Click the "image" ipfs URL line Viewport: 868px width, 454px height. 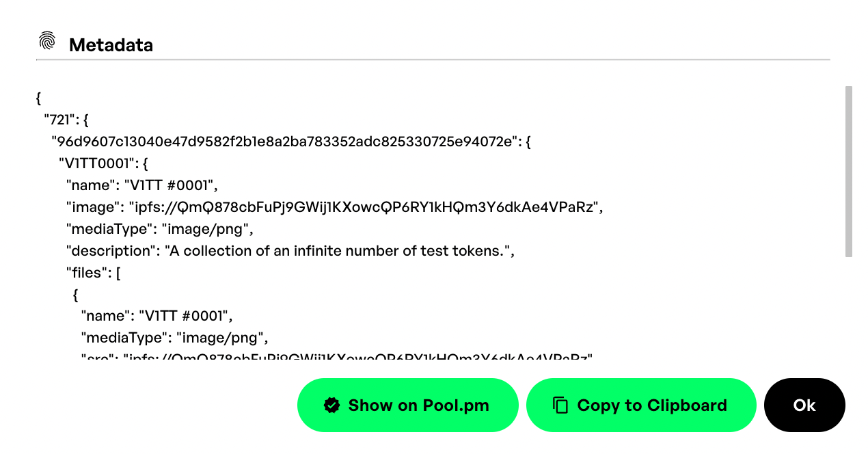[x=334, y=207]
